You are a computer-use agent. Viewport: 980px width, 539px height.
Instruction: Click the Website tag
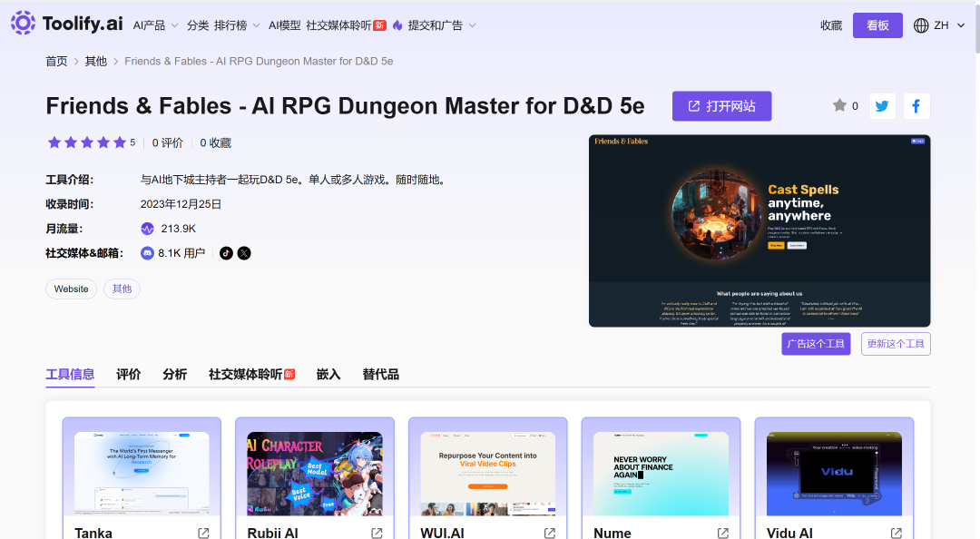[72, 289]
